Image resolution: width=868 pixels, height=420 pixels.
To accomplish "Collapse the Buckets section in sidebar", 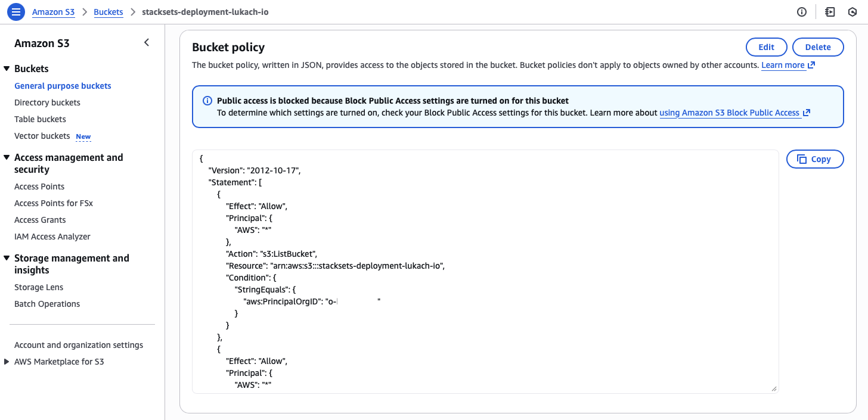I will (7, 69).
